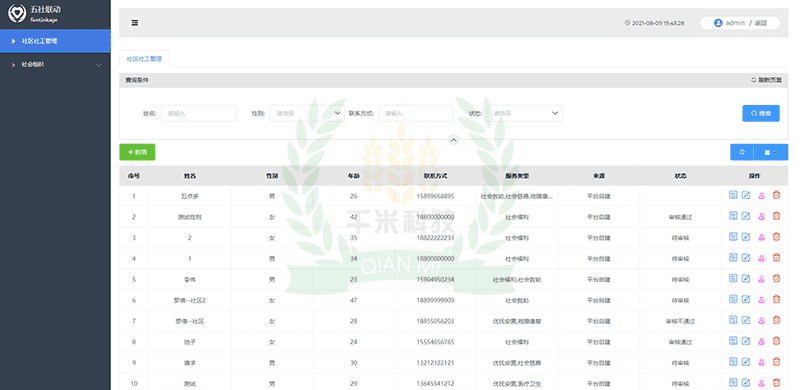Collapse the query conditions panel with the up arrow
The height and width of the screenshot is (390, 800).
point(454,139)
